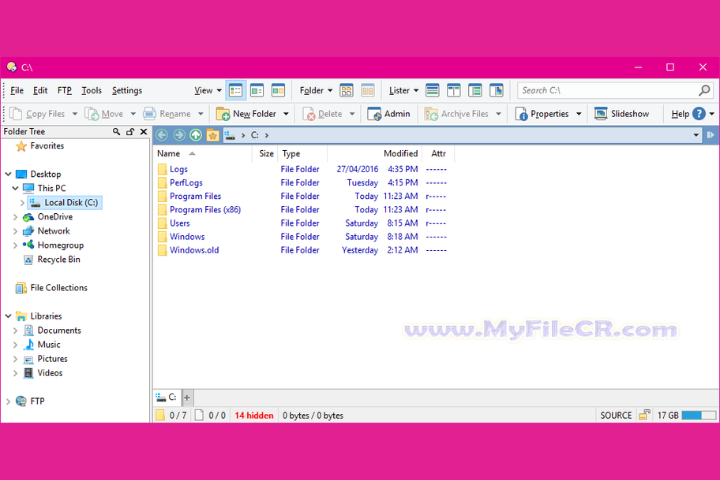Sort by the Modified column header
The width and height of the screenshot is (720, 480).
point(374,153)
